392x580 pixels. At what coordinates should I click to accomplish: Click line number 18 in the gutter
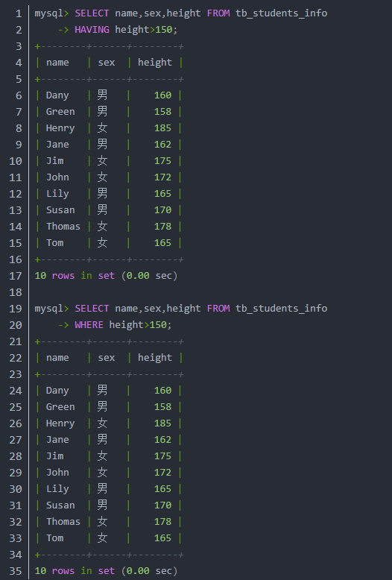(16, 292)
